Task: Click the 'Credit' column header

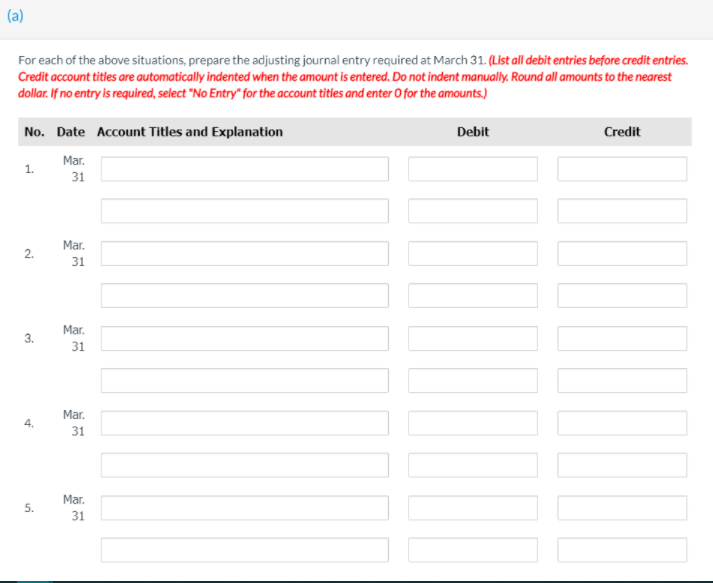Action: click(622, 132)
